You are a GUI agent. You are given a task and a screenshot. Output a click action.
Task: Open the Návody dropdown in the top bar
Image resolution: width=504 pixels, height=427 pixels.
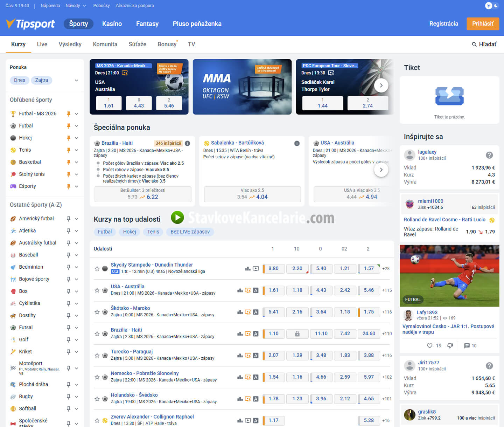[76, 6]
